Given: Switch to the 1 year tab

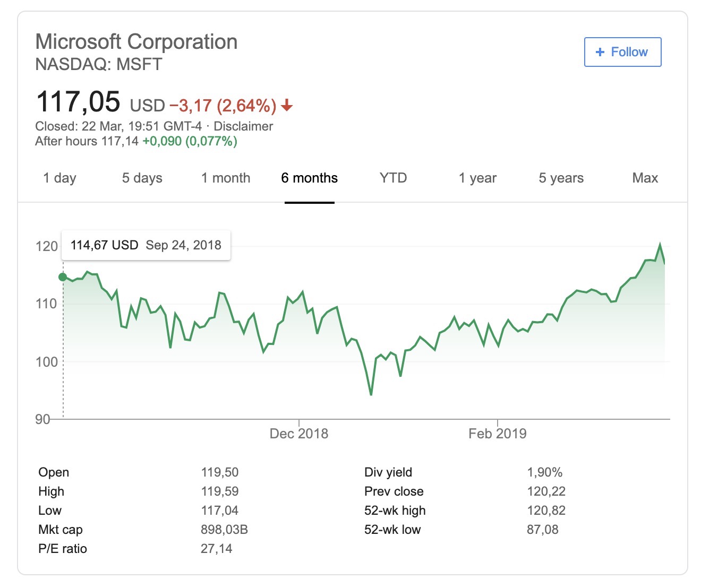Looking at the screenshot, I should 477,178.
